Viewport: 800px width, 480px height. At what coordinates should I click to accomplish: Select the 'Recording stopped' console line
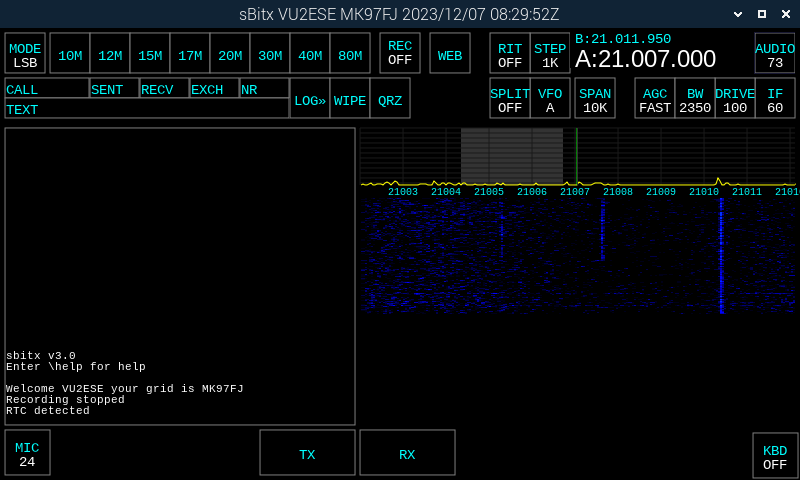pyautogui.click(x=65, y=399)
